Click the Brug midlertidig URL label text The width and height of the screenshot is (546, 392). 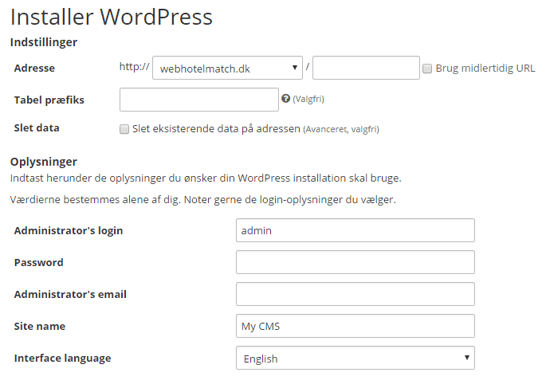[485, 69]
